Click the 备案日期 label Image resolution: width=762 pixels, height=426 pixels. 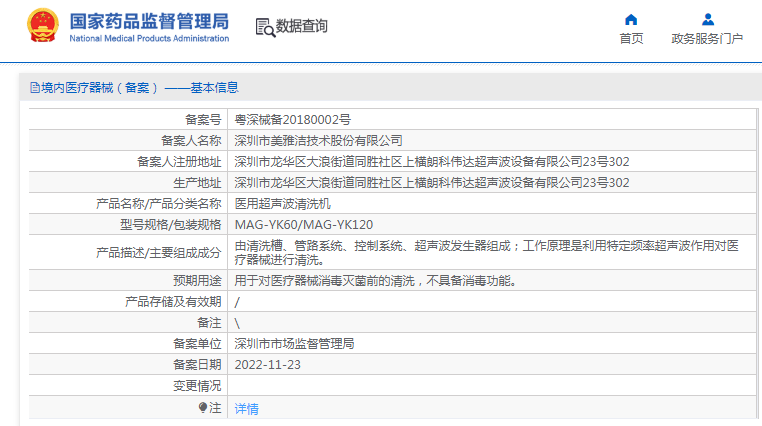[197, 365]
